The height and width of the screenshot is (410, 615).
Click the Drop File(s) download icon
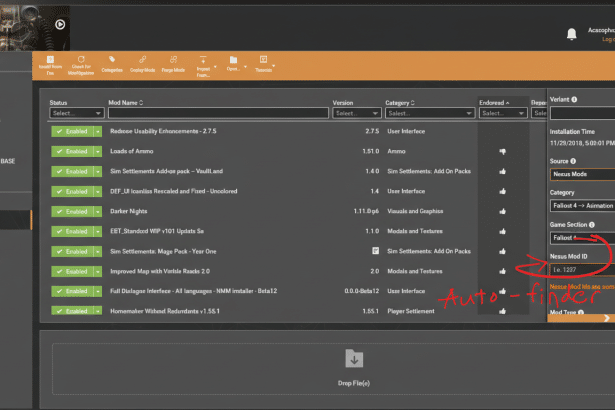[354, 359]
